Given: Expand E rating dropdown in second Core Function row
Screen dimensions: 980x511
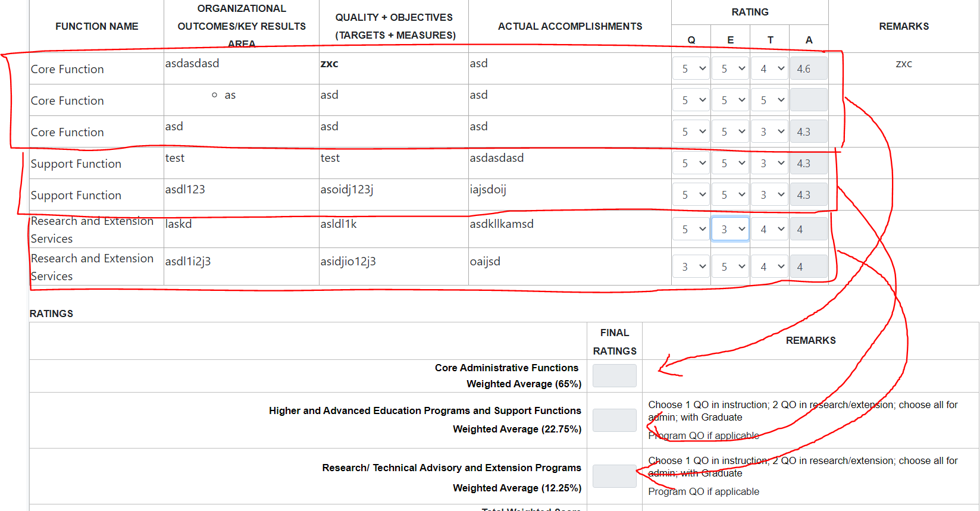Looking at the screenshot, I should (731, 100).
